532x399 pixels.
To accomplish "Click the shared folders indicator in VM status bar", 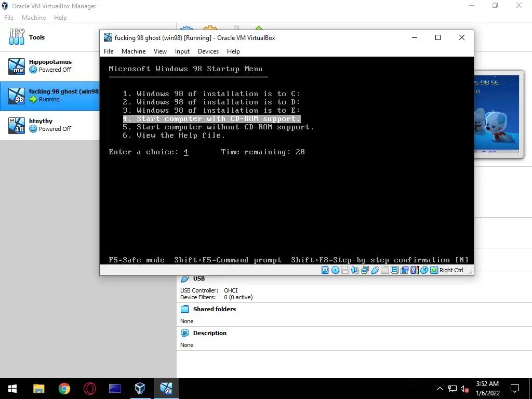I will (x=385, y=270).
